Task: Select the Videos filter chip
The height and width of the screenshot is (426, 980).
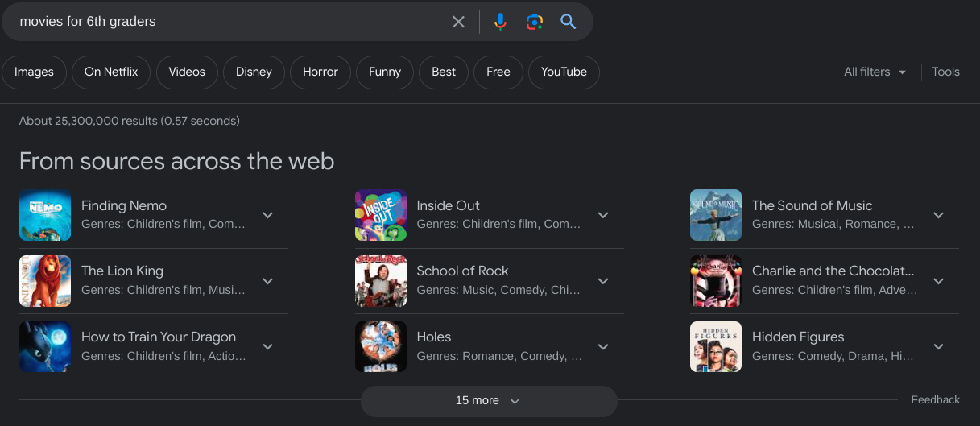Action: (x=187, y=72)
